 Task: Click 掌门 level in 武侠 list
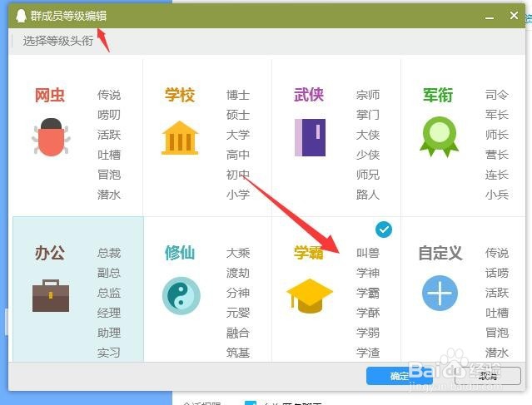coord(368,115)
